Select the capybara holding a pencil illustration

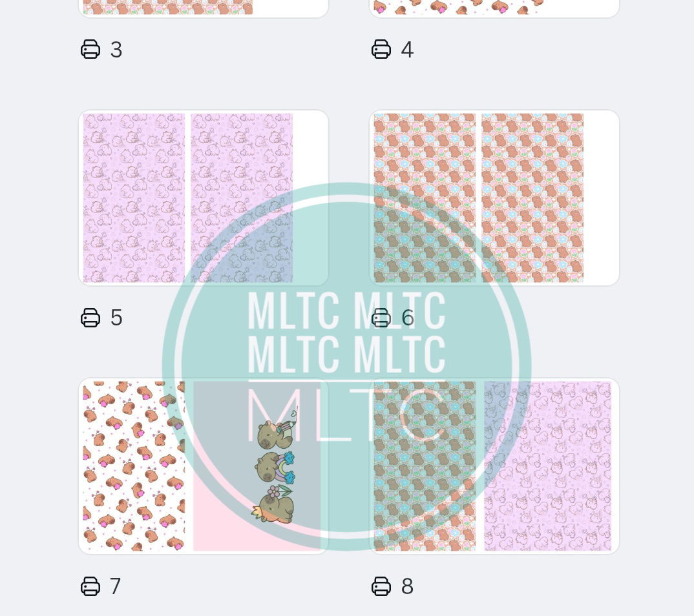point(277,428)
